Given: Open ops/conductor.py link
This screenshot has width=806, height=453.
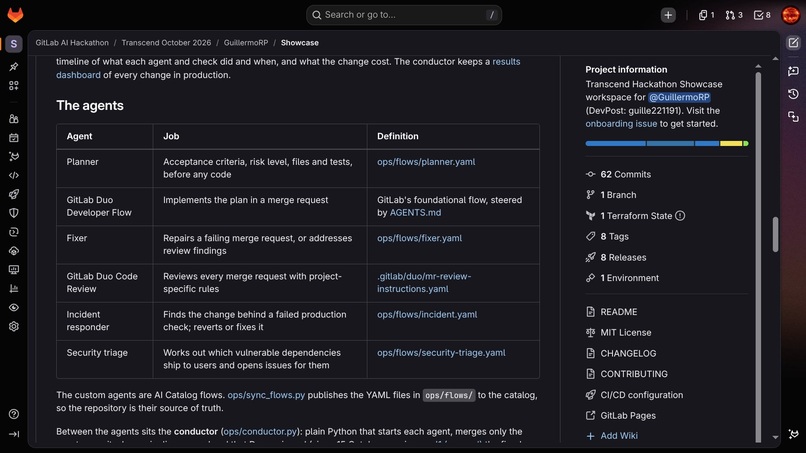Looking at the screenshot, I should [260, 431].
